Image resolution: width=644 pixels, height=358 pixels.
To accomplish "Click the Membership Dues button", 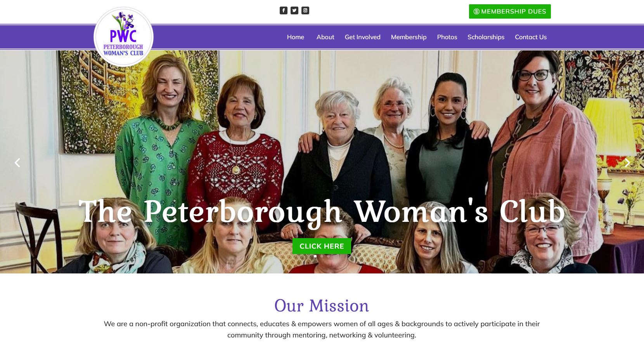I will tap(510, 11).
